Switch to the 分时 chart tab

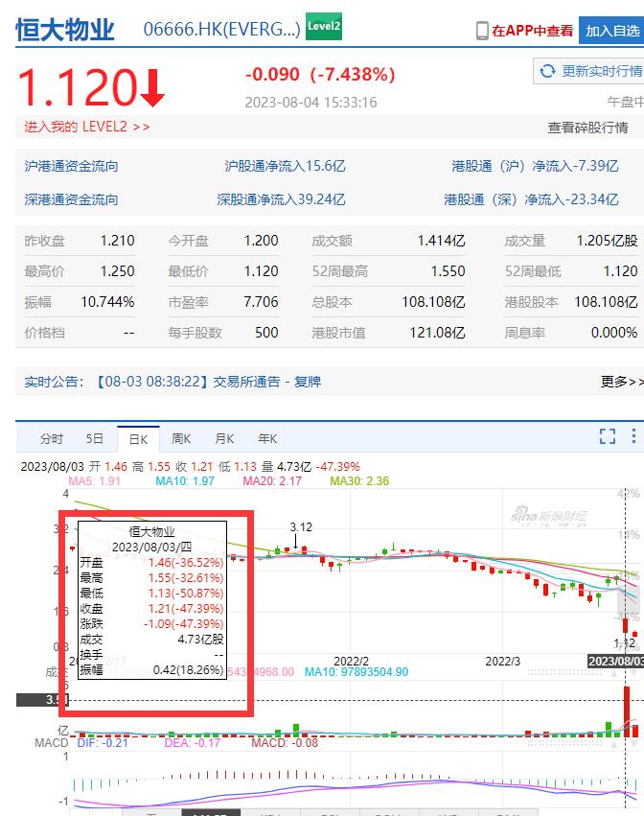click(x=52, y=438)
